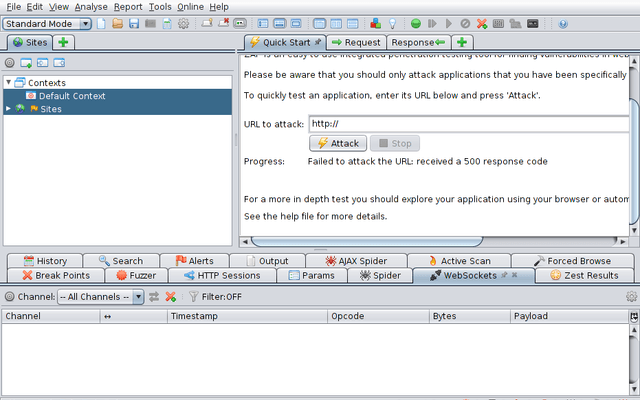Click the Continue play arrow icon
Image resolution: width=640 pixels, height=400 pixels.
pyautogui.click(x=449, y=24)
